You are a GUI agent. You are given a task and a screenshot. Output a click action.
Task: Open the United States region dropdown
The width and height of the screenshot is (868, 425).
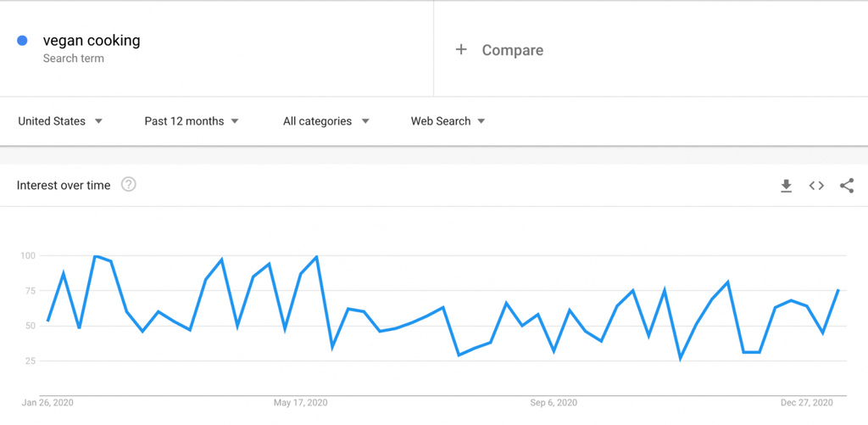(x=60, y=120)
